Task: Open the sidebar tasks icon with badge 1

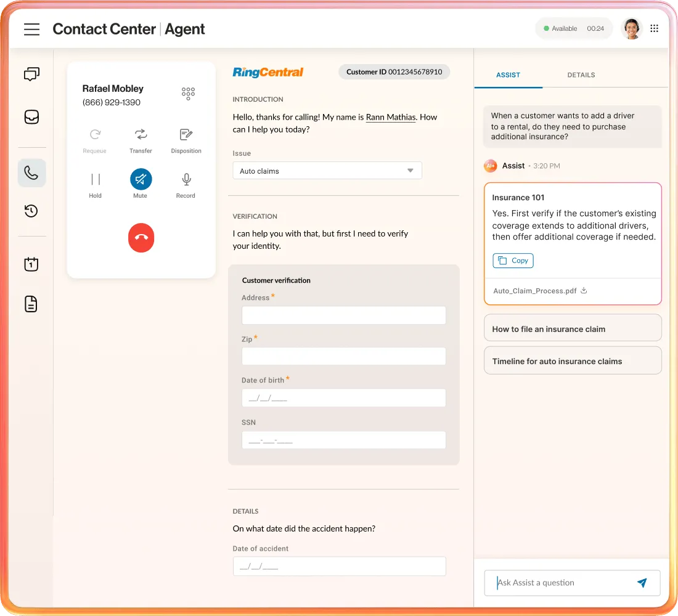Action: (x=31, y=264)
